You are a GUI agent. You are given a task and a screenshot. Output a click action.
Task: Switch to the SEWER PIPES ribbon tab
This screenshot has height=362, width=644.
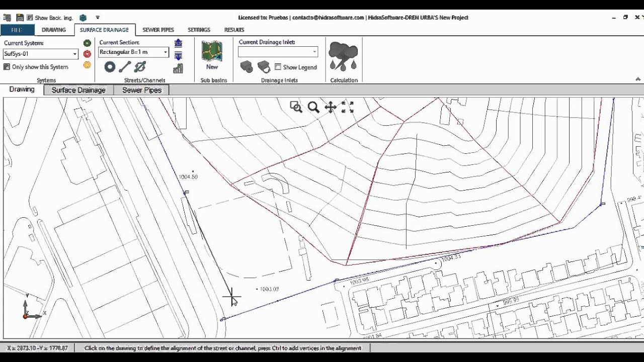click(158, 30)
